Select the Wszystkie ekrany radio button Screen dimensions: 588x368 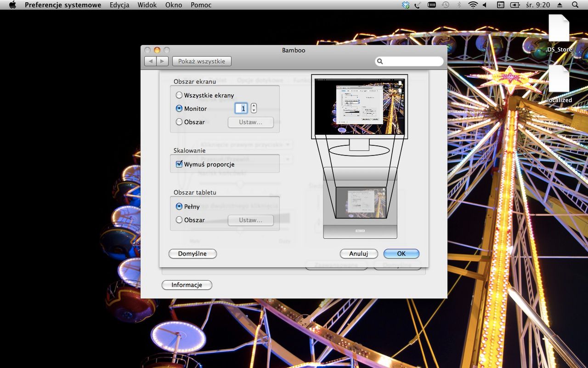179,95
